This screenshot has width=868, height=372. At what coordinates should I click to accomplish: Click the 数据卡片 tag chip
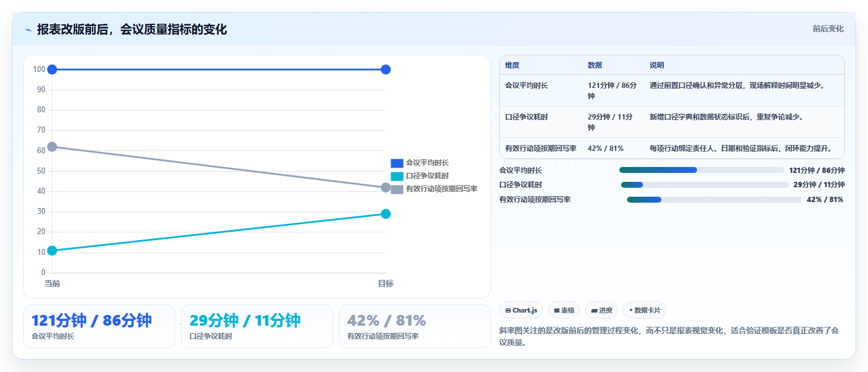pos(645,310)
